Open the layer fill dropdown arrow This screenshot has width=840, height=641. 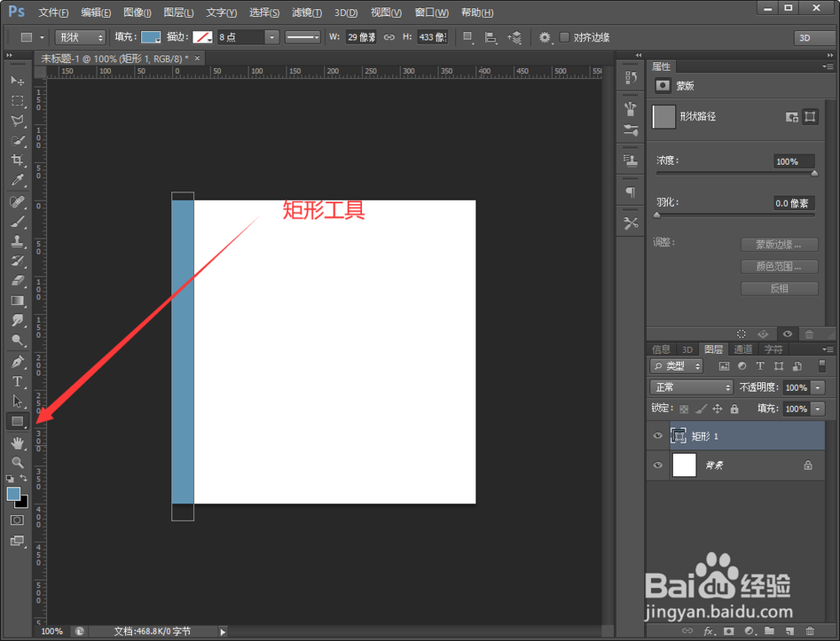point(817,408)
